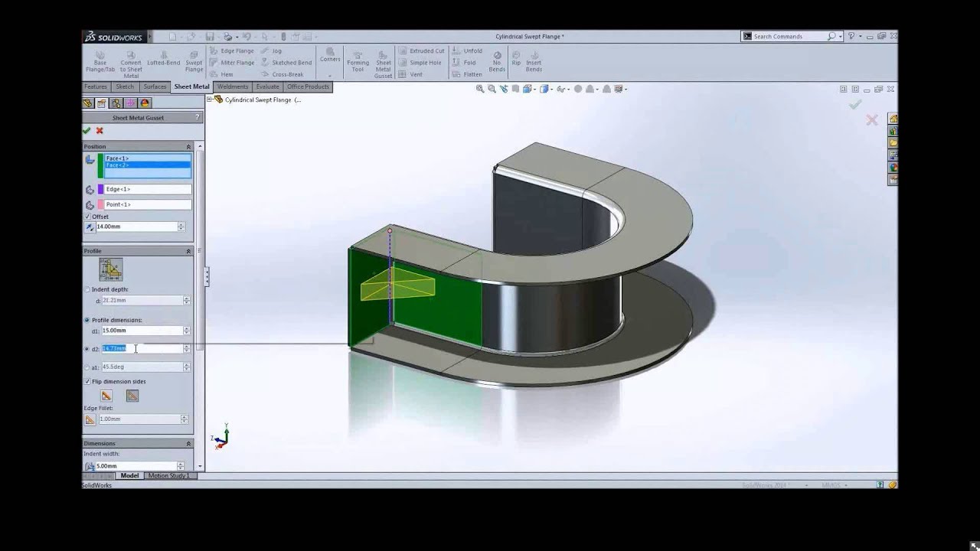Open the DimXpertManager tab icon
This screenshot has height=551, width=980.
[x=131, y=103]
